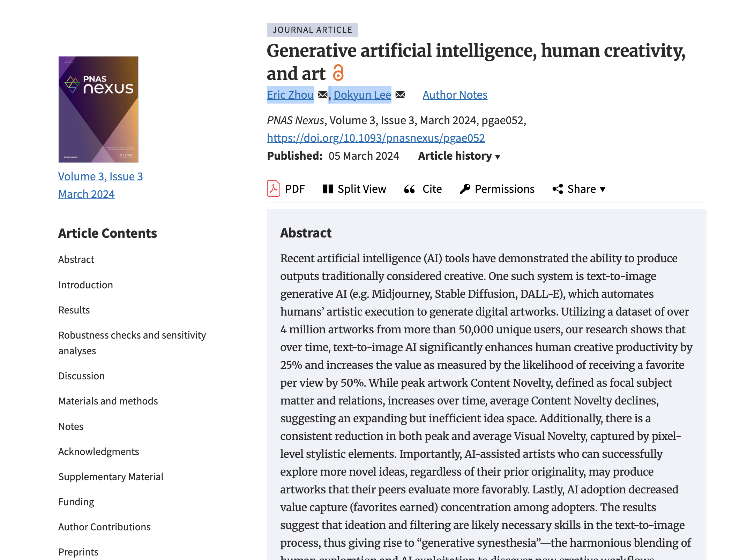Open the Eric Zhou author link
Image resolution: width=732 pixels, height=560 pixels.
pyautogui.click(x=290, y=95)
